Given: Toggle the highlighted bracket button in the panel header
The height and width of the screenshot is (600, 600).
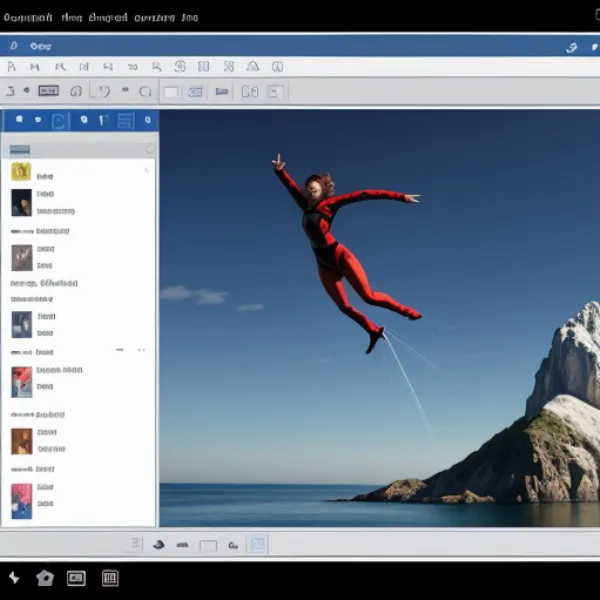Looking at the screenshot, I should pyautogui.click(x=59, y=121).
